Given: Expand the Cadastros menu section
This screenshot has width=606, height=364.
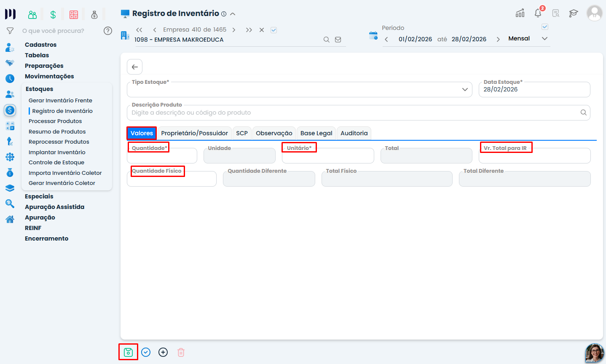Looking at the screenshot, I should point(40,45).
